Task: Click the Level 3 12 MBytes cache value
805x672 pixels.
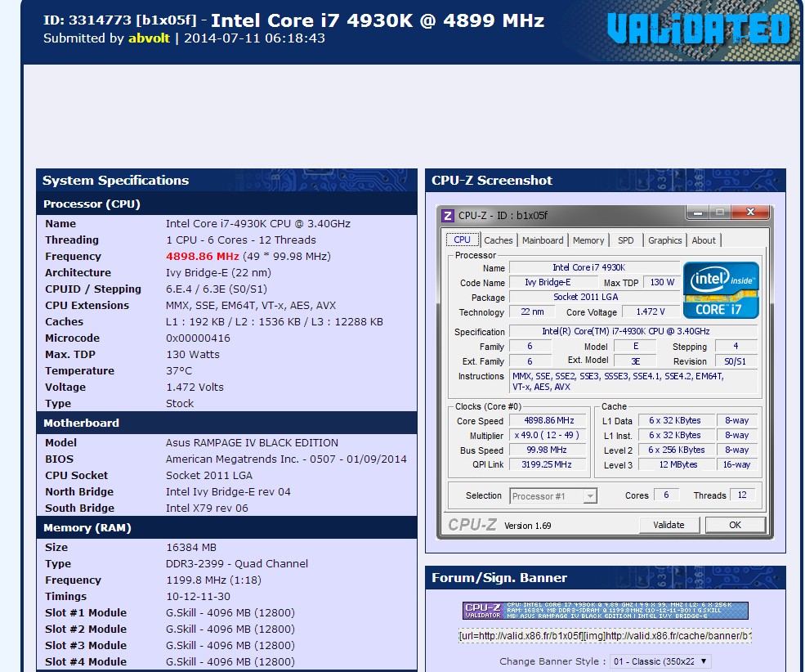Action: 678,464
